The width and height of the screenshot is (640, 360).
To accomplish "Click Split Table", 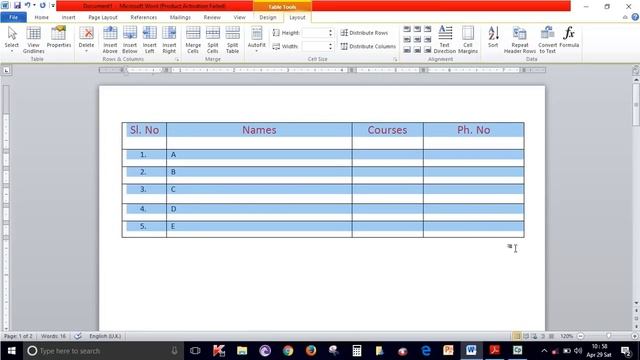I will point(232,39).
